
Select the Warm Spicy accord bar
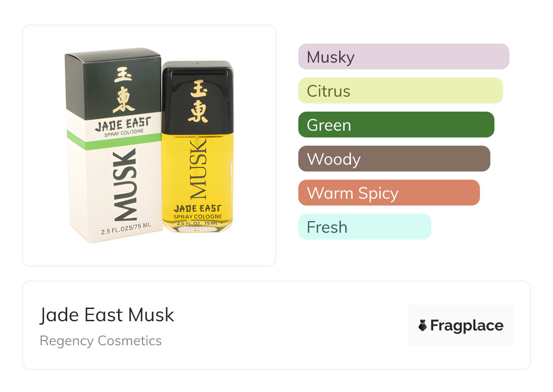(x=389, y=193)
